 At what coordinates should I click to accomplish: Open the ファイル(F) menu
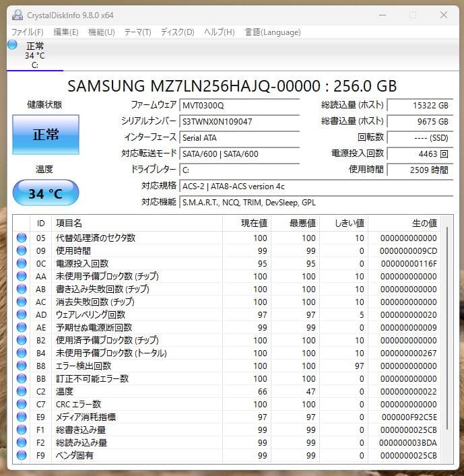(x=28, y=32)
